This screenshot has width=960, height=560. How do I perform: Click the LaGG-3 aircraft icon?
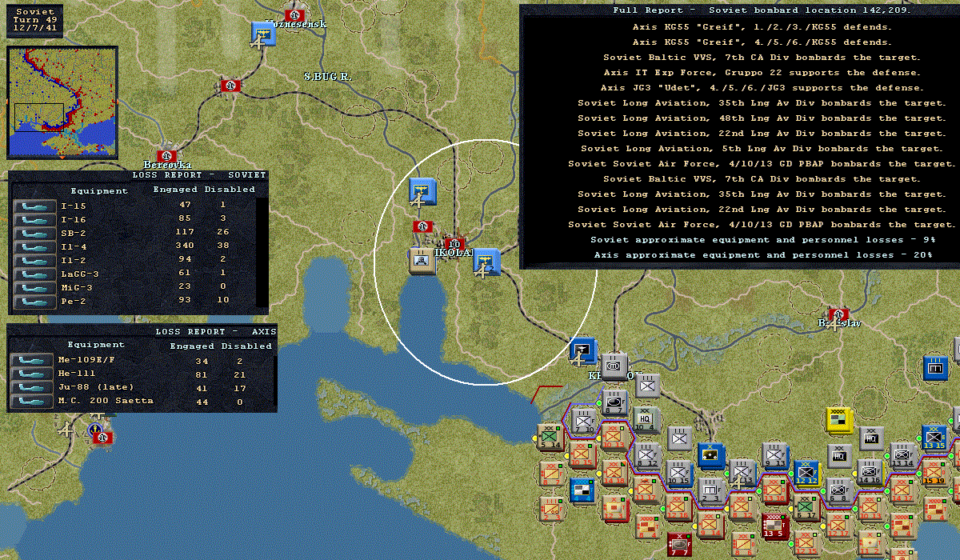(x=34, y=274)
